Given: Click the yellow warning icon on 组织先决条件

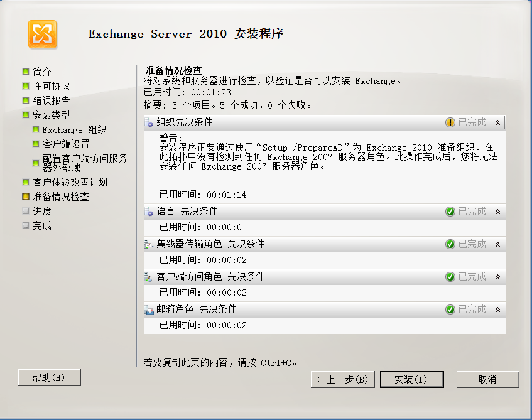Looking at the screenshot, I should tap(450, 122).
